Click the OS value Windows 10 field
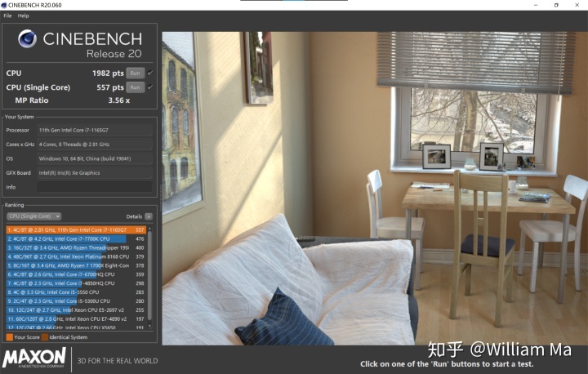The height and width of the screenshot is (374, 588). point(95,158)
